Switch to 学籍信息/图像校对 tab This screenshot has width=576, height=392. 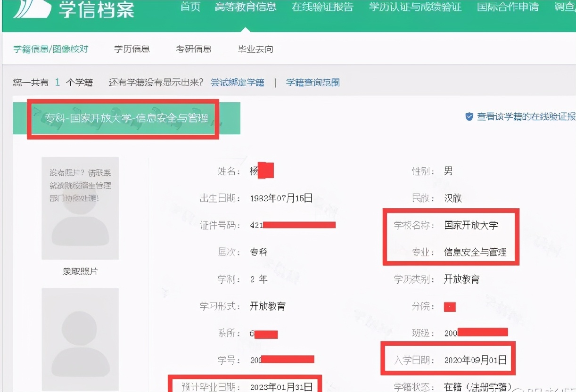click(x=50, y=49)
